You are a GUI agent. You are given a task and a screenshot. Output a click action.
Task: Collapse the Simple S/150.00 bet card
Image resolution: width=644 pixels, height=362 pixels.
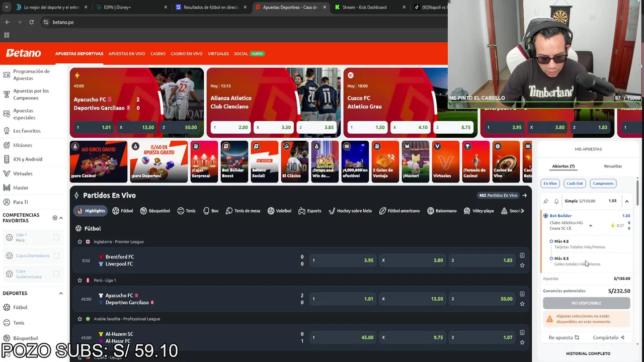coord(627,201)
